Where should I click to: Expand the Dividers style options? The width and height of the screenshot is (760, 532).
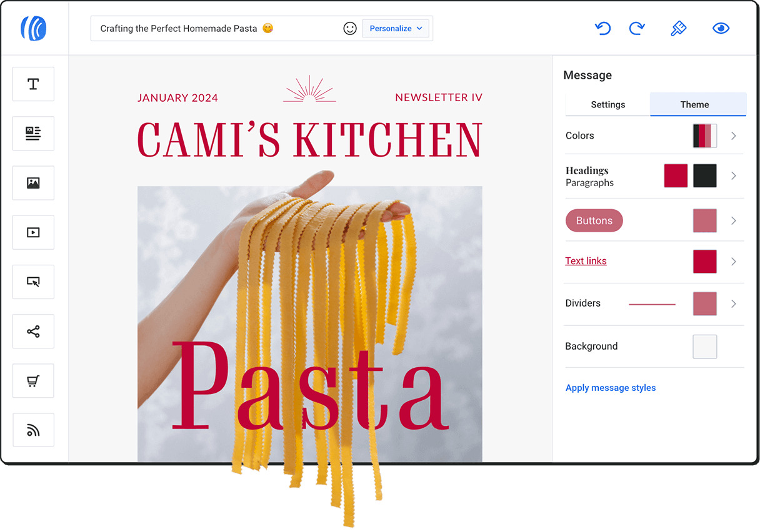(x=734, y=304)
